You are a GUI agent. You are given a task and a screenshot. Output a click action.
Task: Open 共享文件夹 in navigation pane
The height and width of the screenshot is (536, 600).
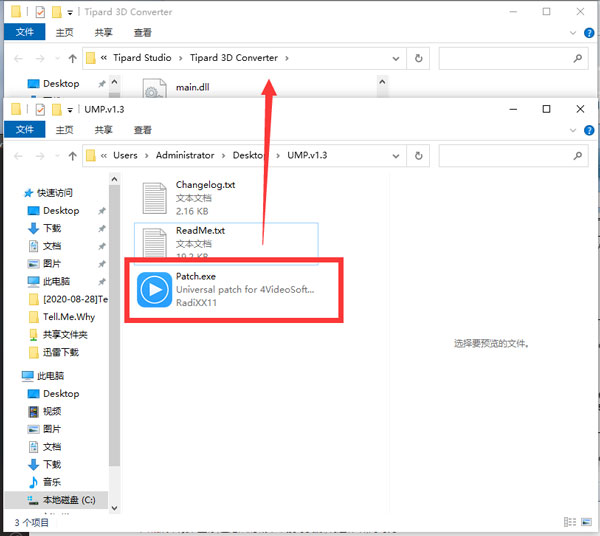click(65, 335)
